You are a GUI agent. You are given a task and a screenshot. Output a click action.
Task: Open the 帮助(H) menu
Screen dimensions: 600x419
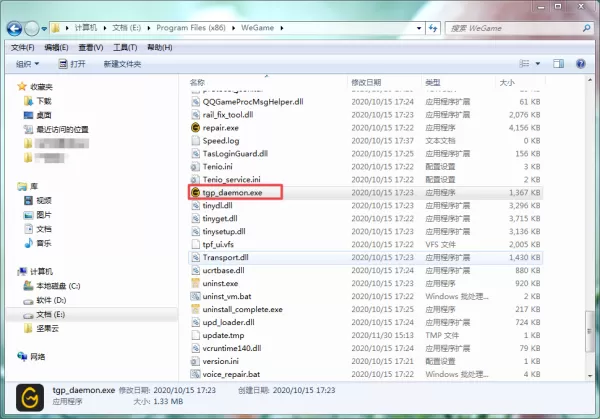160,47
